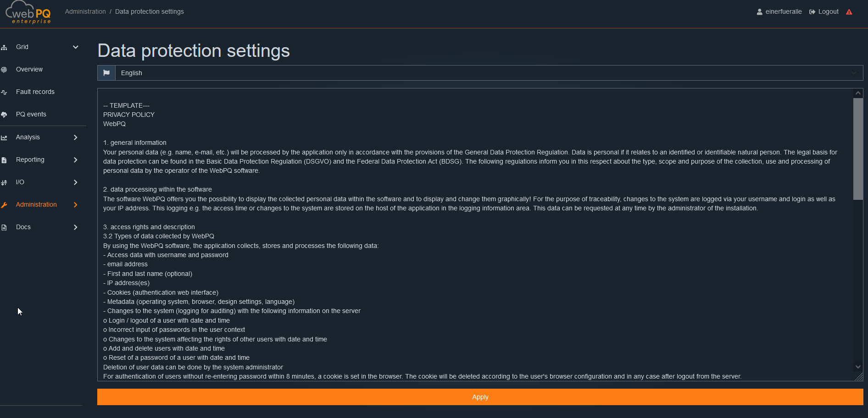This screenshot has height=418, width=868.
Task: Click the PQ events icon in sidebar
Action: (x=5, y=114)
